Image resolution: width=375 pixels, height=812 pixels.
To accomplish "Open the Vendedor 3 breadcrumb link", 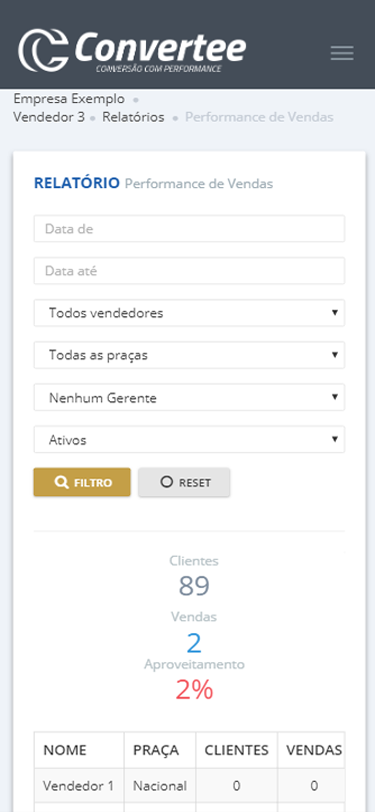I will (x=49, y=117).
